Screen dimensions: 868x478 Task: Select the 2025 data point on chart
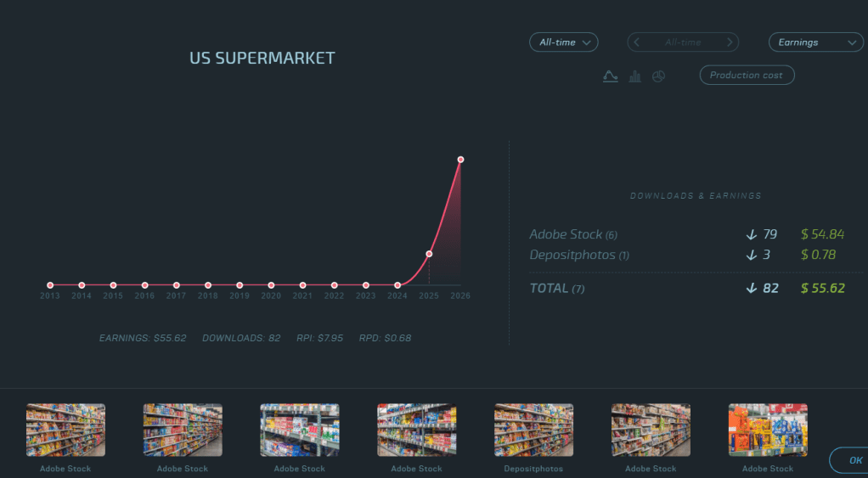pyautogui.click(x=429, y=254)
